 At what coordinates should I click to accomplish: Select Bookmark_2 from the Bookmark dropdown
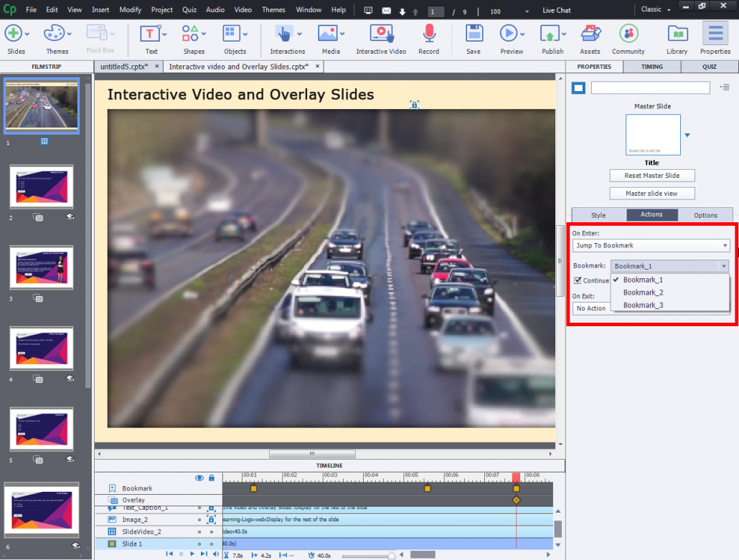coord(643,293)
